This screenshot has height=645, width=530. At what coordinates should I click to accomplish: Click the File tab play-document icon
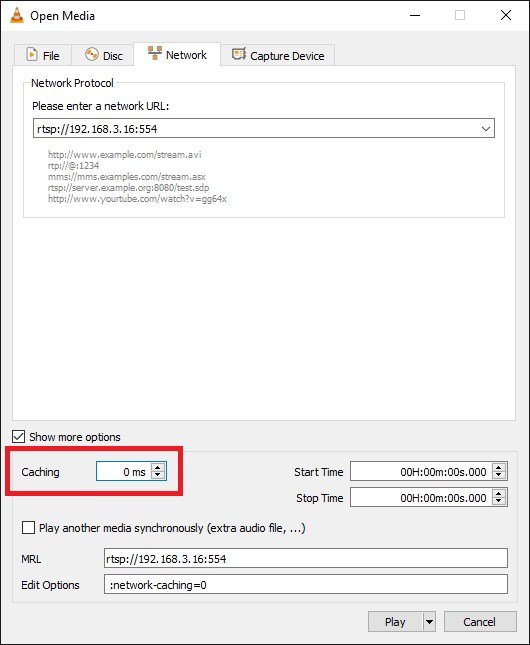coord(32,55)
